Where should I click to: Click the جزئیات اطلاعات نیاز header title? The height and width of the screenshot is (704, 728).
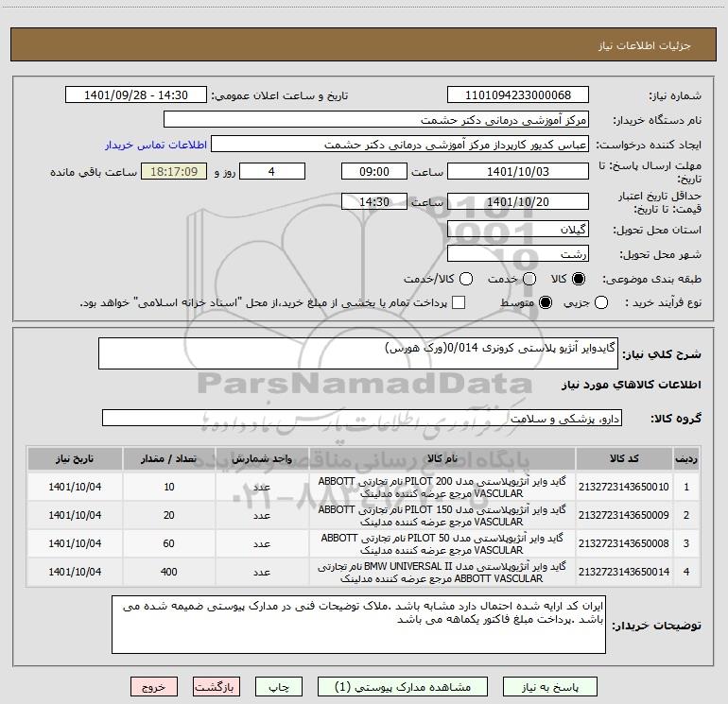[645, 45]
